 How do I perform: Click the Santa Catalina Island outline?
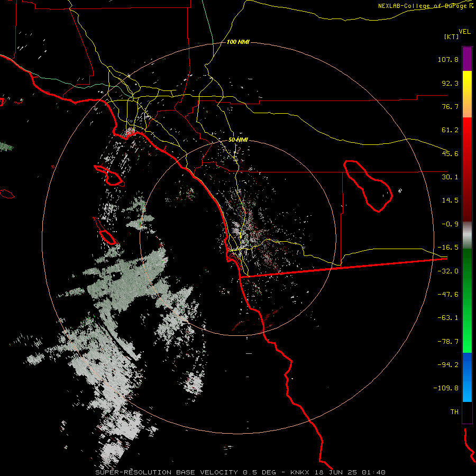pos(109,176)
